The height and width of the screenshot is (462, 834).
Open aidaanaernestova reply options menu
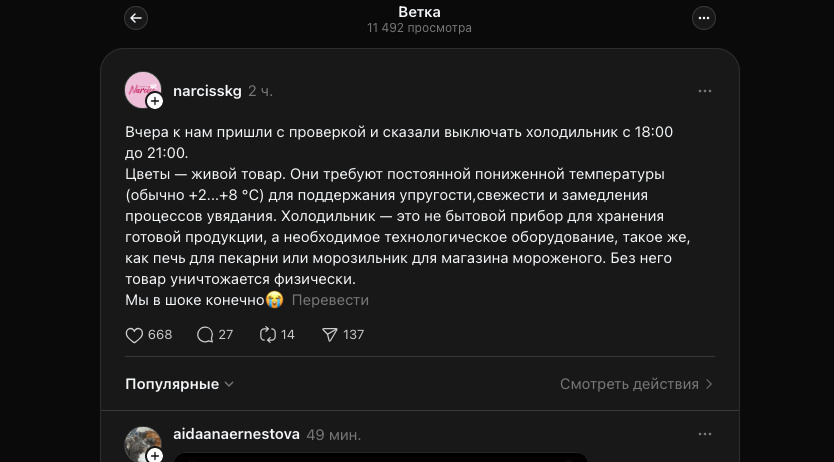click(x=705, y=434)
